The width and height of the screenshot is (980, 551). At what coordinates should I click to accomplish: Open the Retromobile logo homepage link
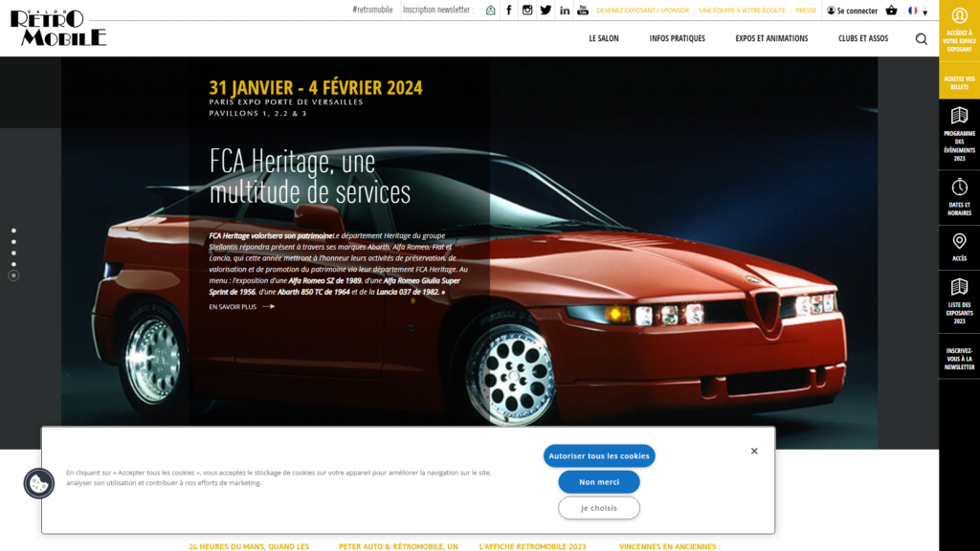tap(58, 28)
